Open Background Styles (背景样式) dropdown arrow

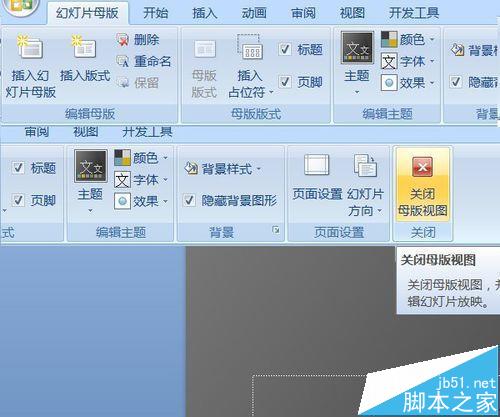(259, 169)
